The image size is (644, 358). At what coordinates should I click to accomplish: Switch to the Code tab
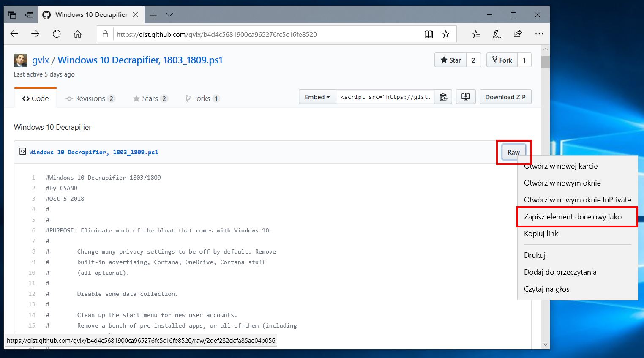[35, 98]
